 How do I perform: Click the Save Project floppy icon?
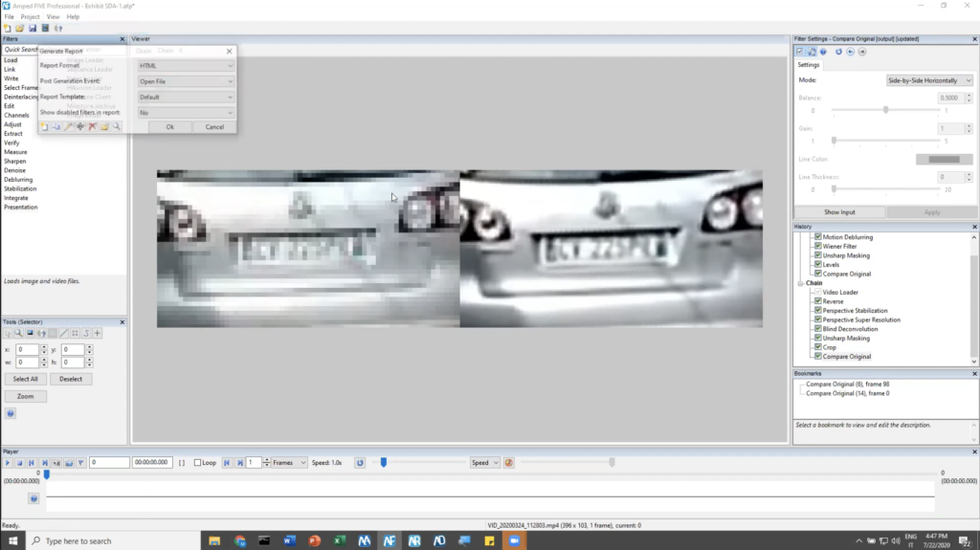point(33,28)
